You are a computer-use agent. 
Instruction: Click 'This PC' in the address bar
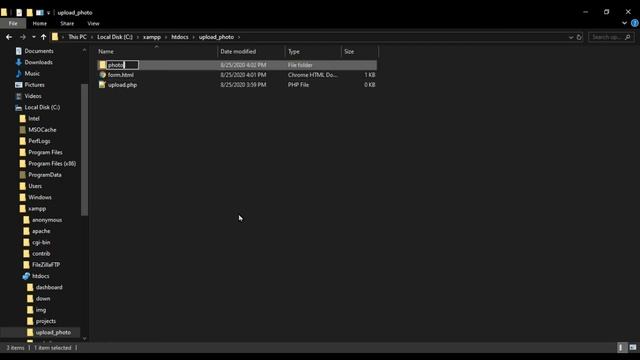coord(77,37)
